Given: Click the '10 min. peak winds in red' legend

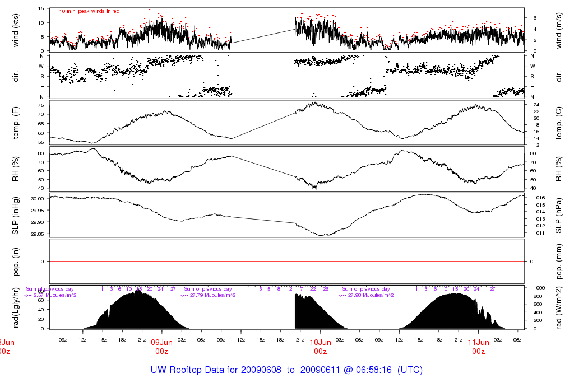Looking at the screenshot, I should pos(89,11).
